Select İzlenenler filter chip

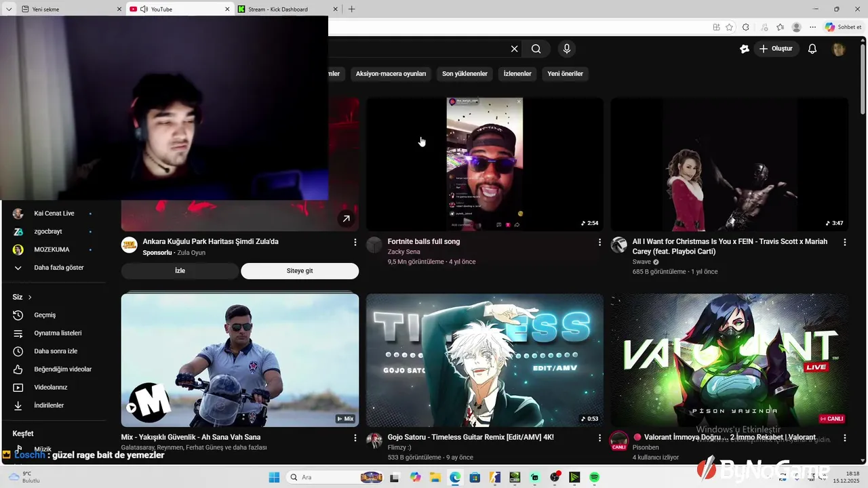click(517, 74)
